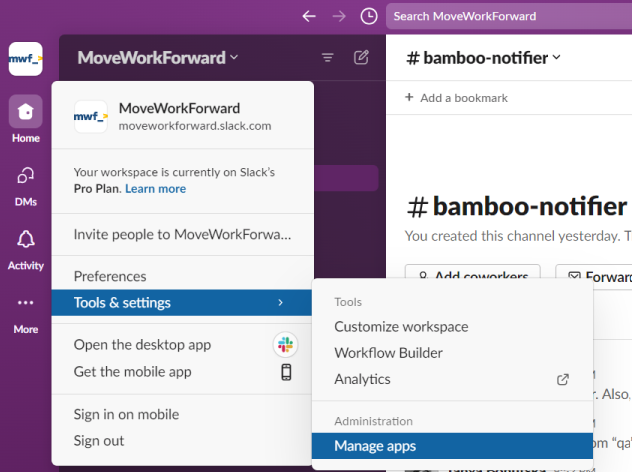Click the mwf workspace logo in sidebar
Image resolution: width=632 pixels, height=472 pixels.
pos(25,57)
